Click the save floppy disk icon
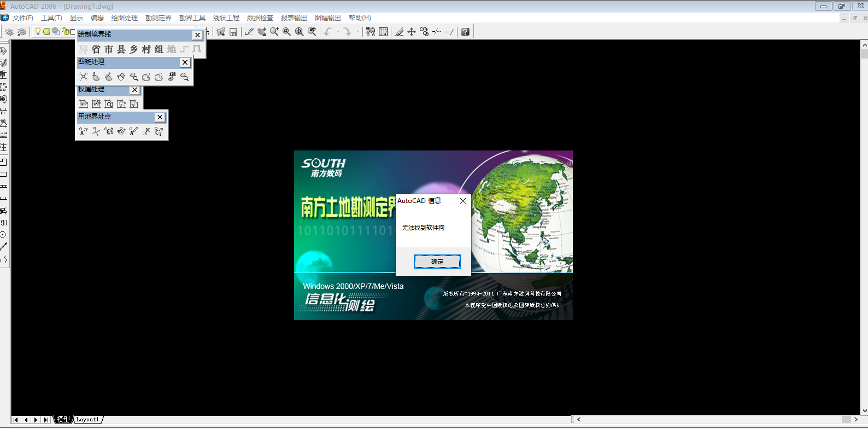 point(233,32)
